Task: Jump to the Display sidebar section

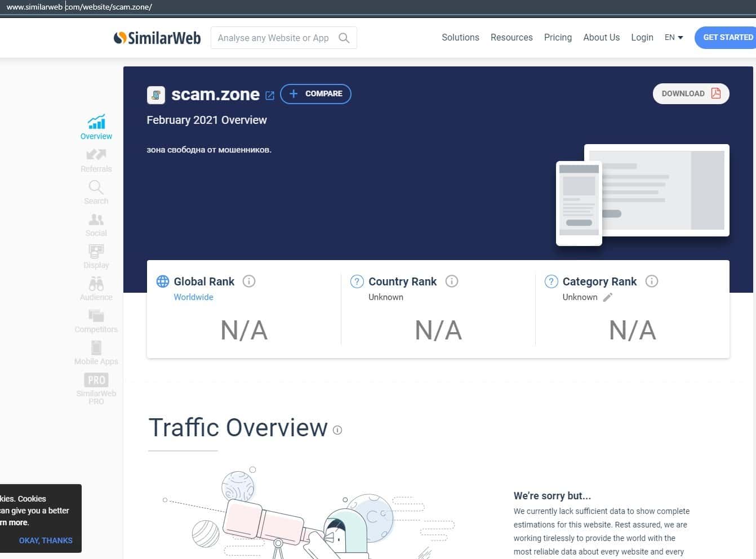Action: point(96,251)
